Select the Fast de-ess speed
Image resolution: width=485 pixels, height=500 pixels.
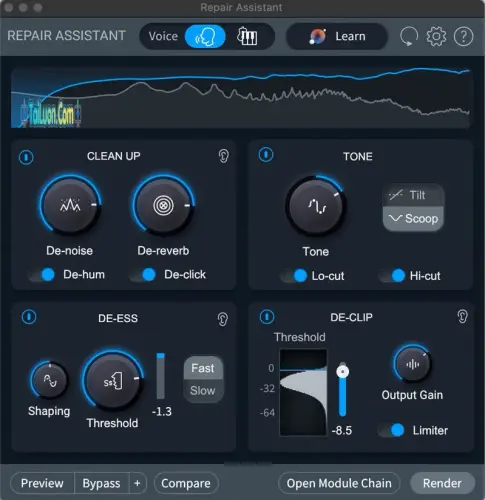(x=203, y=368)
